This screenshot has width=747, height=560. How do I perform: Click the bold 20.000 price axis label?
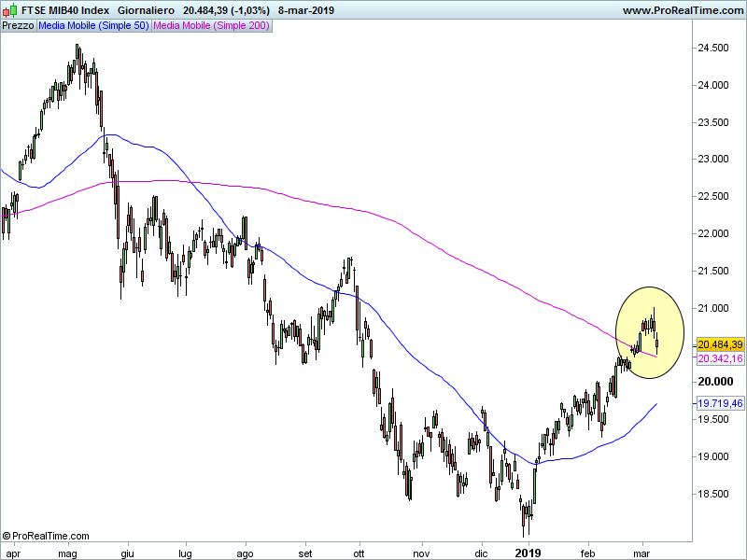pos(715,382)
